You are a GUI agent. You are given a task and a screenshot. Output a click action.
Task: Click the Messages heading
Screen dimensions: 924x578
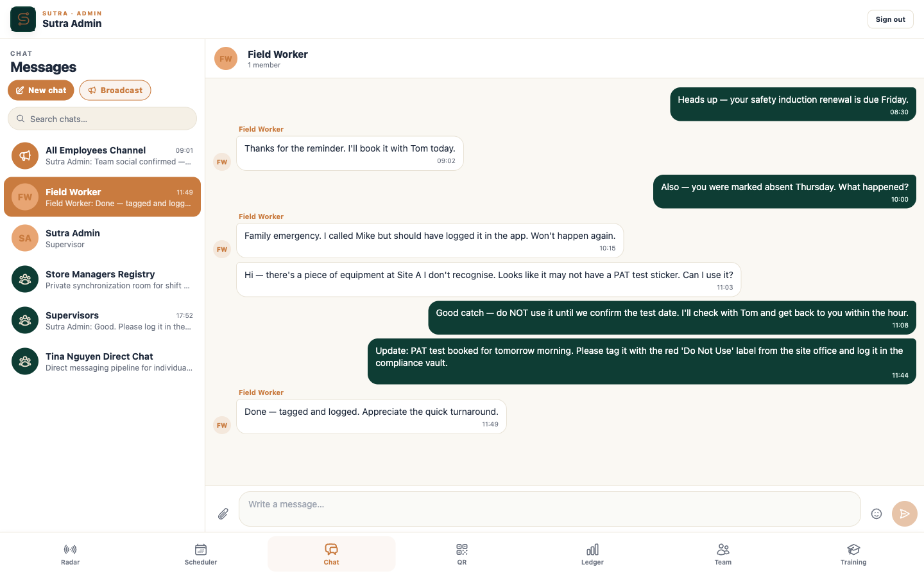coord(44,67)
